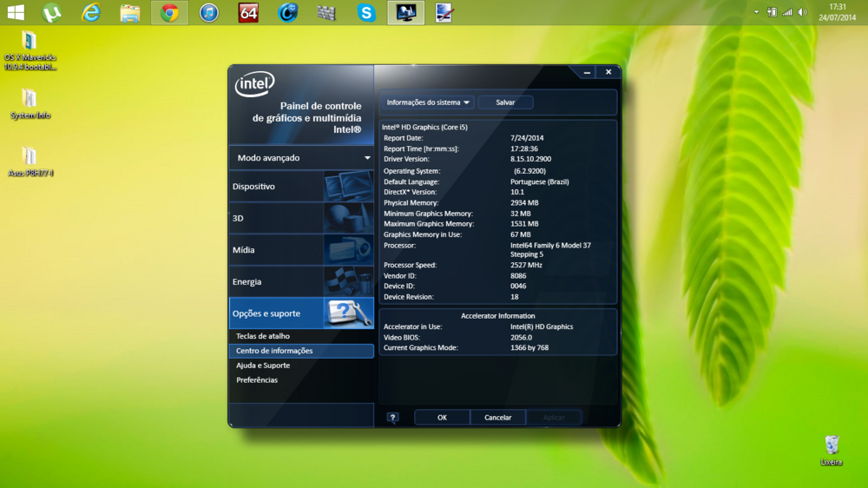868x488 pixels.
Task: Open the Recycle Bin (Lixeira) icon
Action: pyautogui.click(x=832, y=445)
